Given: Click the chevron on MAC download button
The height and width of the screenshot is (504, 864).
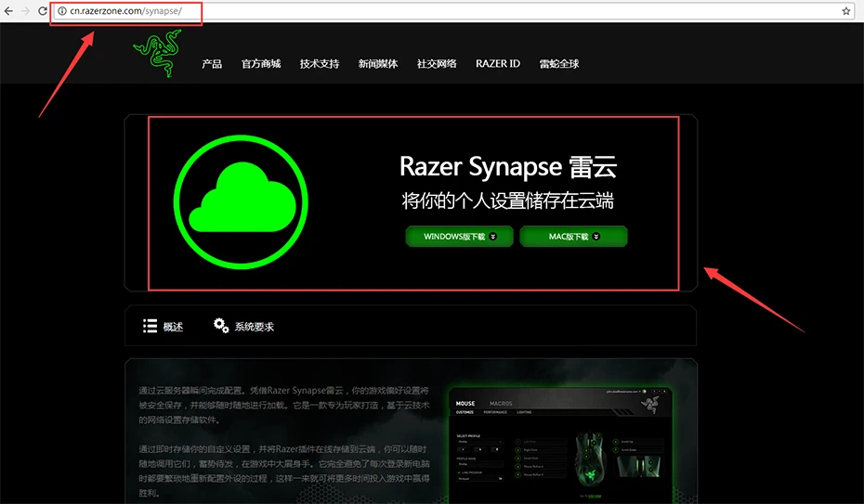Looking at the screenshot, I should pyautogui.click(x=596, y=237).
